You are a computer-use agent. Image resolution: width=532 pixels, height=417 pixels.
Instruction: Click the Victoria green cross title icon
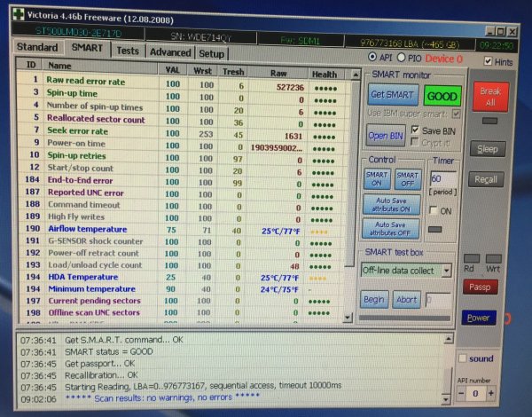[x=19, y=14]
